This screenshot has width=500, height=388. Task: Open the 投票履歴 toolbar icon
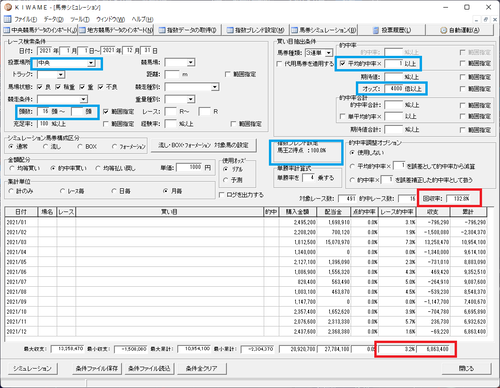(376, 30)
